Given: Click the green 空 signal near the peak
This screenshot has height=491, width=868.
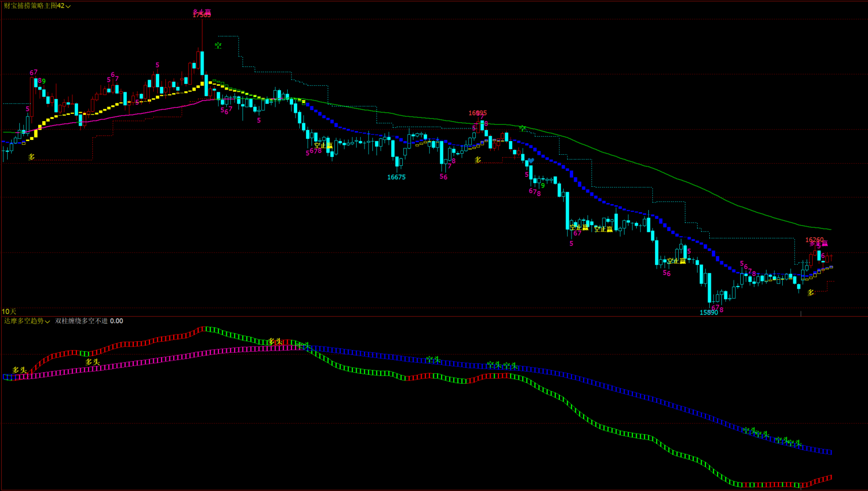Looking at the screenshot, I should click(218, 45).
